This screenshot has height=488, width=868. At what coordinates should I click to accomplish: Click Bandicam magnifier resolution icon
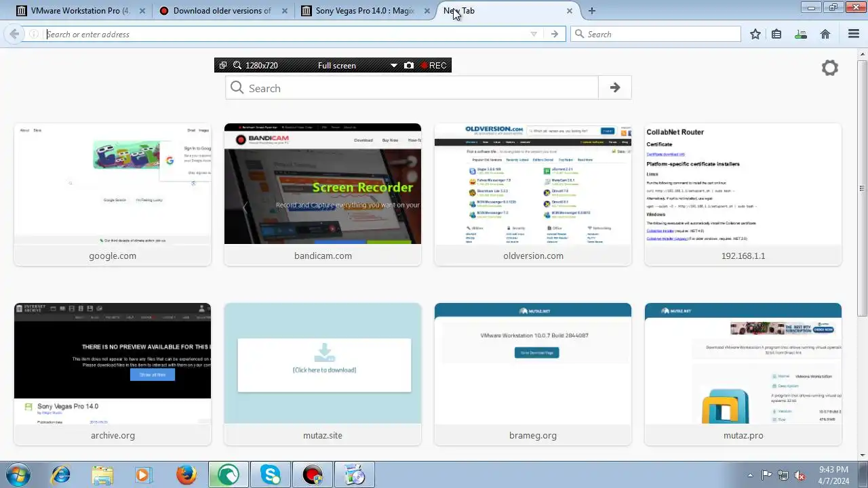[237, 65]
